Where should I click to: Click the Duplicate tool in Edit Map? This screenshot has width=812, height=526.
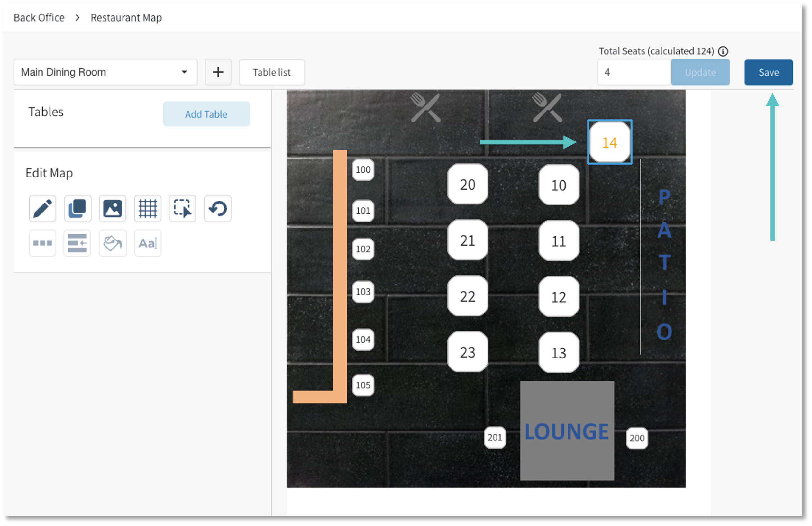pos(78,208)
